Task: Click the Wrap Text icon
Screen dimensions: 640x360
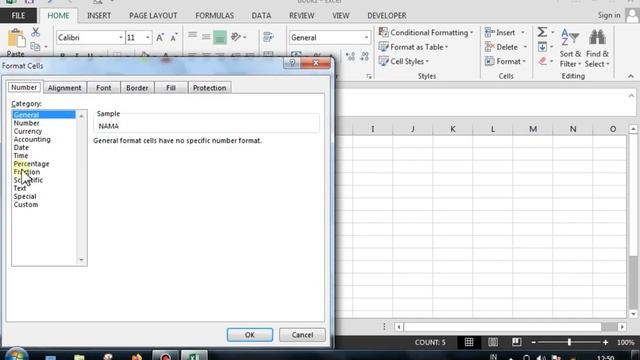Action: pyautogui.click(x=268, y=37)
